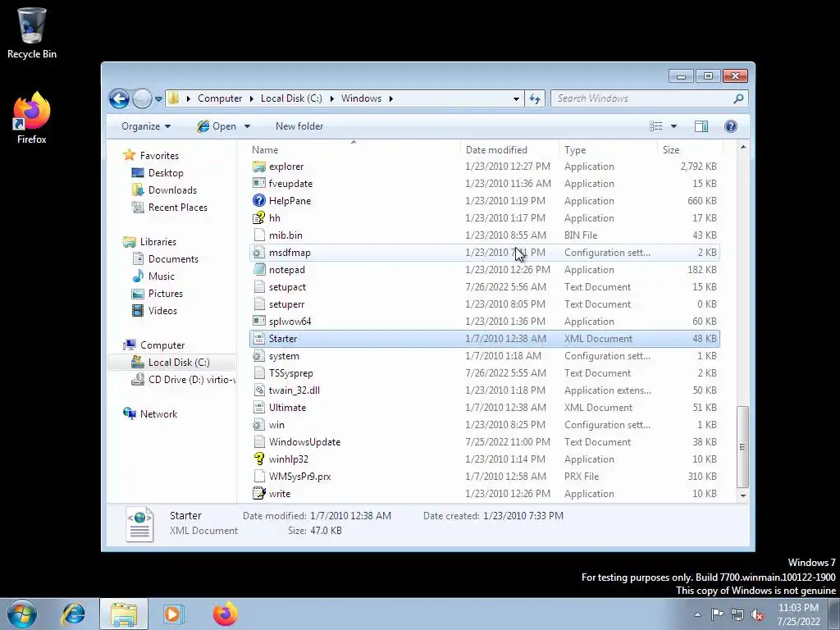Select the twain_32.dll file icon
The width and height of the screenshot is (840, 630).
258,390
